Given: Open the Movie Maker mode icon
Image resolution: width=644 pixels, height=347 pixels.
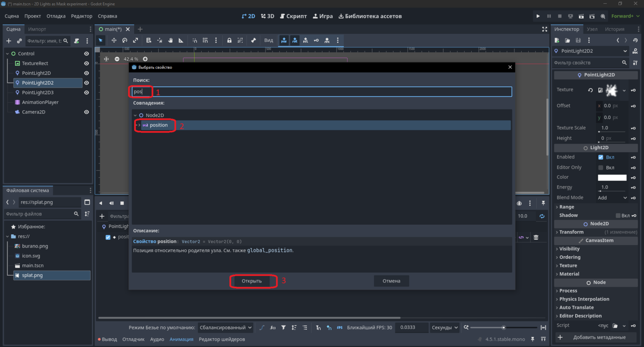Looking at the screenshot, I should click(602, 16).
